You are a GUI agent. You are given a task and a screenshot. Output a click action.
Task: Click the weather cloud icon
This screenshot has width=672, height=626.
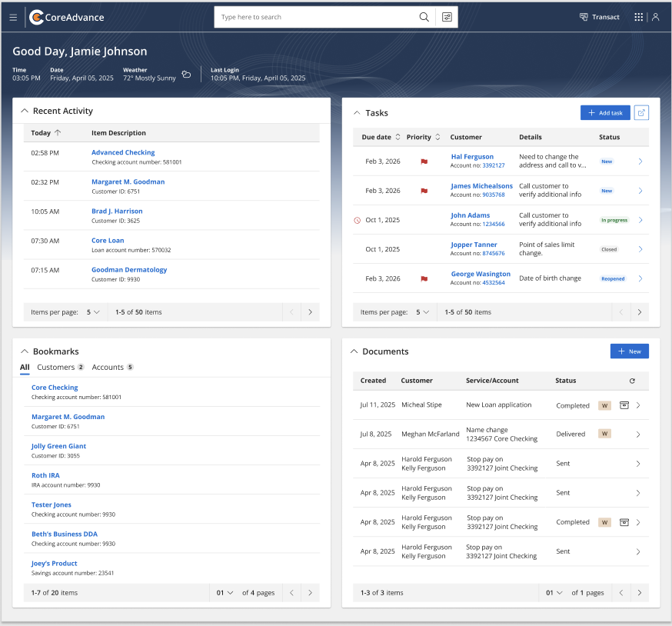click(x=186, y=75)
